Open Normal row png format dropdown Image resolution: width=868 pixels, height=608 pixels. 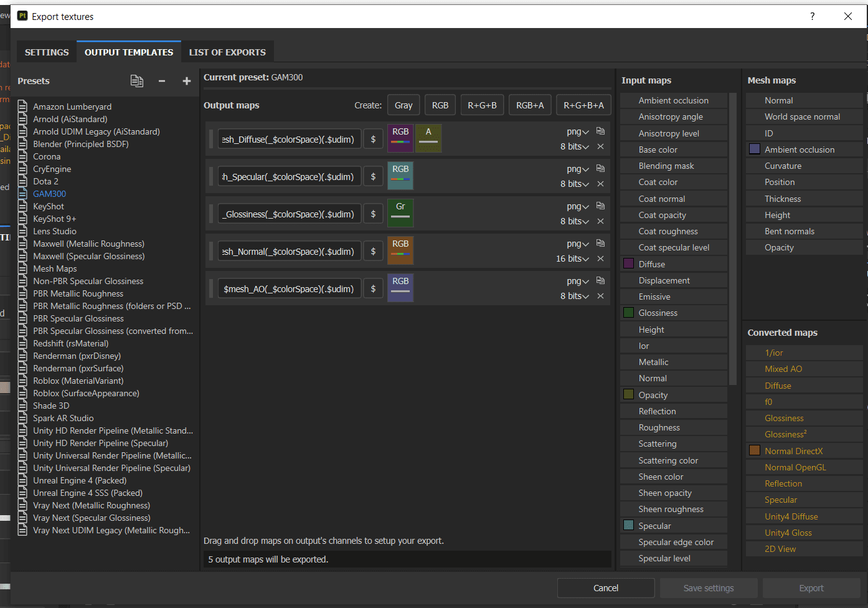[578, 244]
